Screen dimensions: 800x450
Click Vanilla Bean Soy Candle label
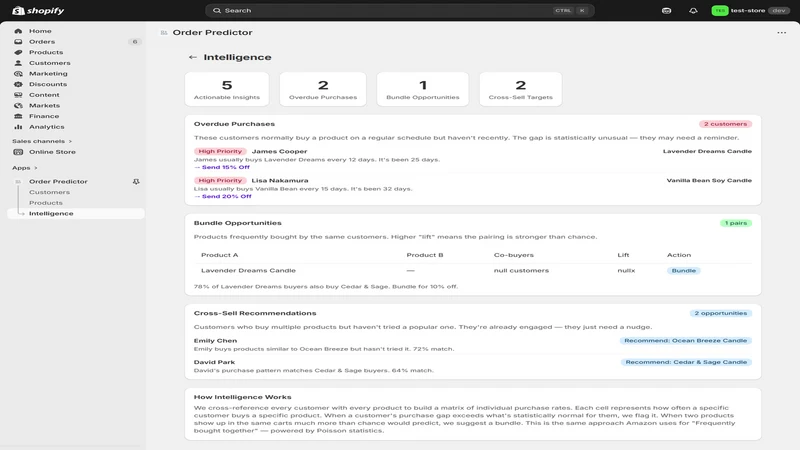tap(709, 181)
